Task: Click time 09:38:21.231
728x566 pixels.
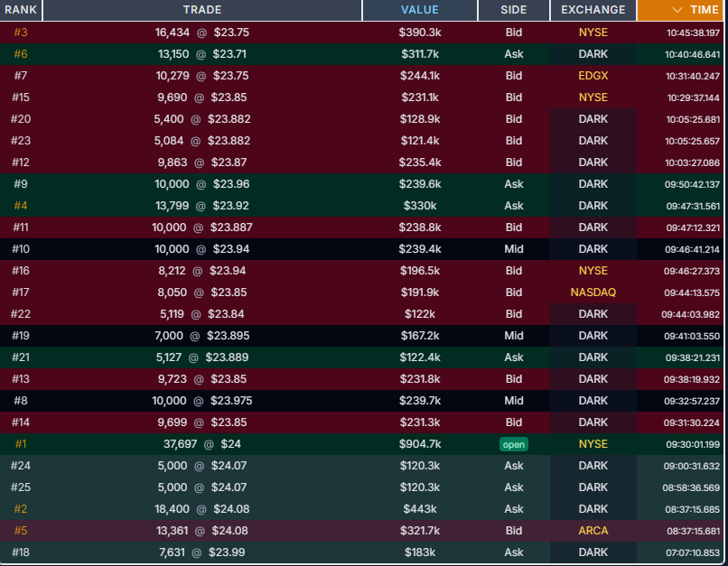Action: (692, 357)
